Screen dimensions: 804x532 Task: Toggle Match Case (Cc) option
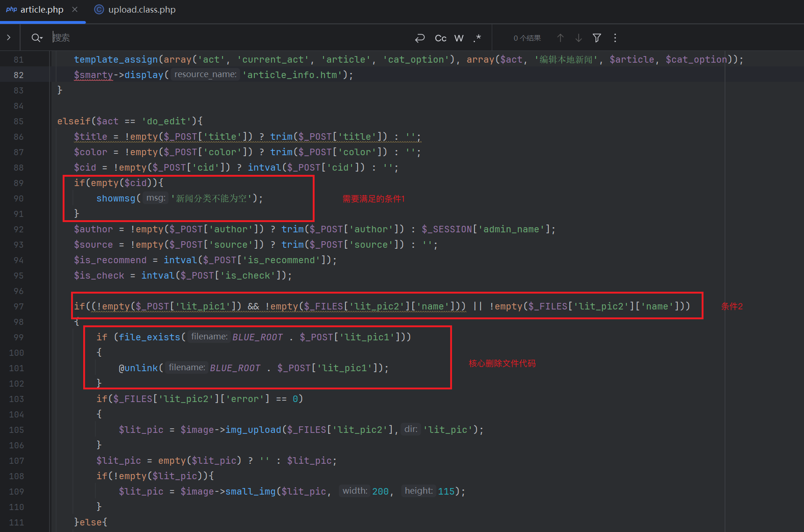tap(441, 38)
